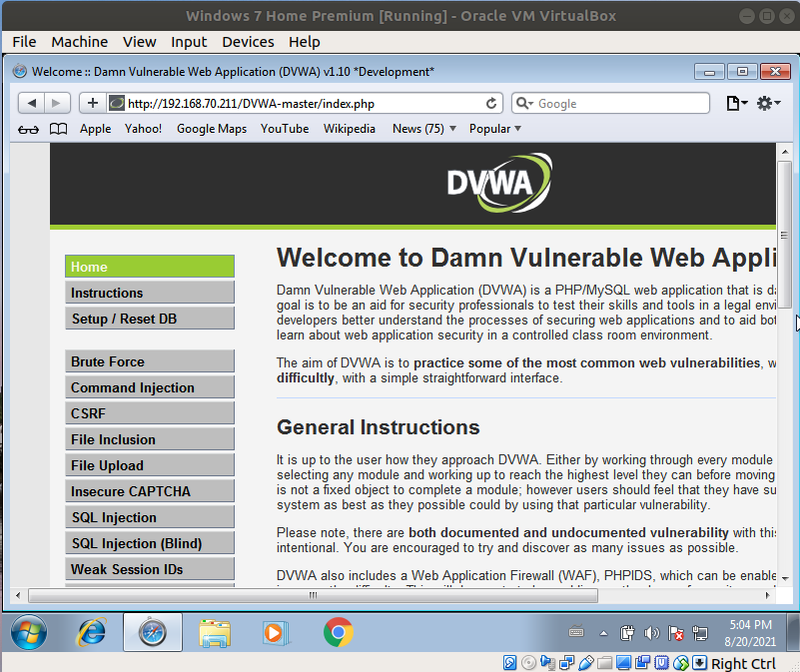Click the URL address field

click(304, 104)
